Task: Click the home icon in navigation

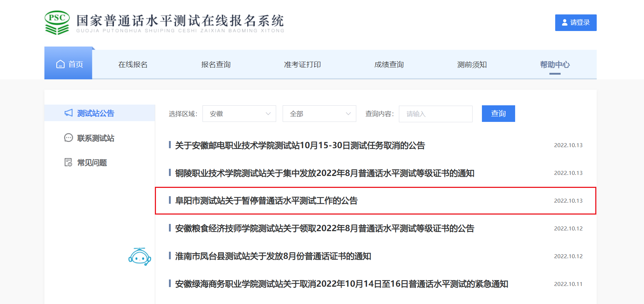Action: [x=60, y=64]
